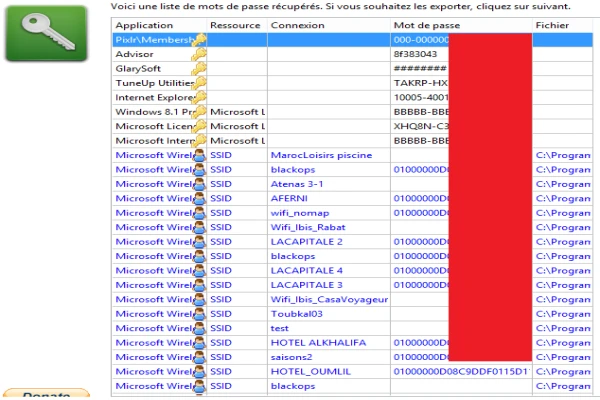600x400 pixels.
Task: Click the MarocLoisirs piscine connection name
Action: [321, 155]
